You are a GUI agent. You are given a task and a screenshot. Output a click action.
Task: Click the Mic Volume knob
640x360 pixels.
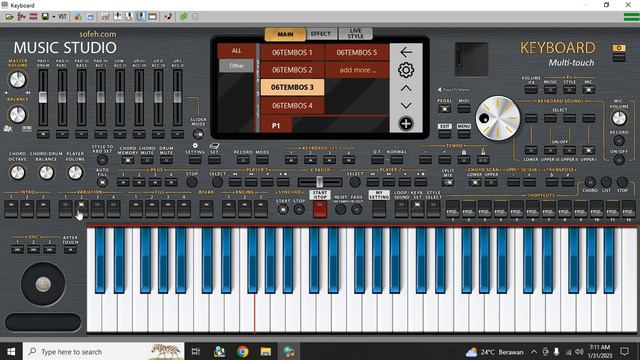tap(619, 118)
